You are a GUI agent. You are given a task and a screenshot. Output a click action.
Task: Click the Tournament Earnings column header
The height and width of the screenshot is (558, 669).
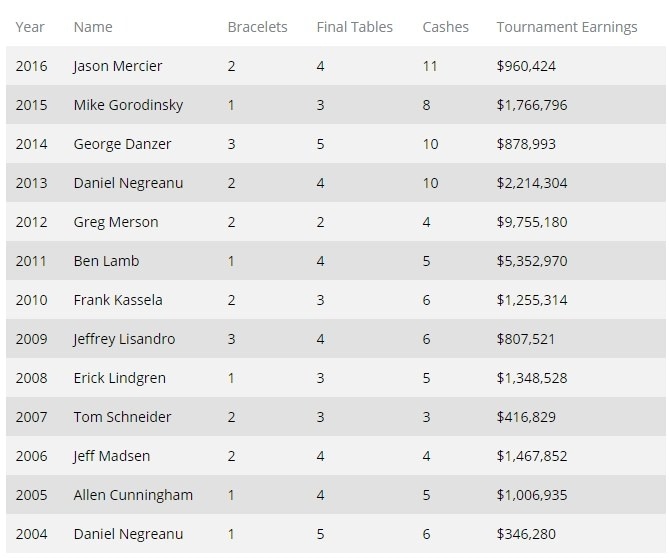click(567, 27)
